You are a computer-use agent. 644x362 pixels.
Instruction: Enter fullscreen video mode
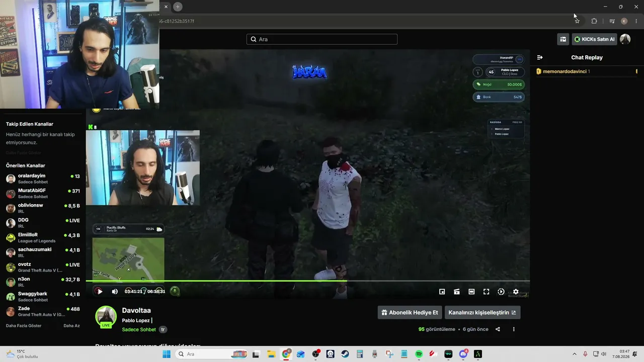487,292
